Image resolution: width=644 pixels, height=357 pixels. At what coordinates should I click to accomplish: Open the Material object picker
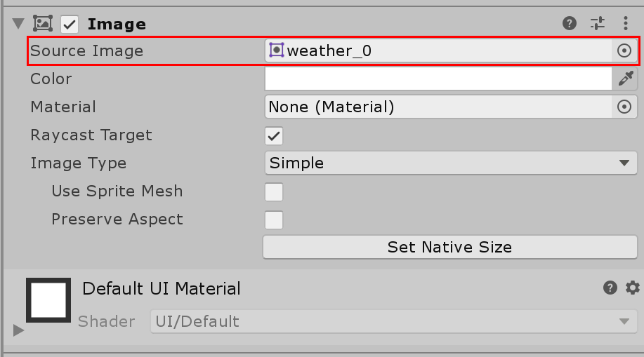(x=624, y=107)
